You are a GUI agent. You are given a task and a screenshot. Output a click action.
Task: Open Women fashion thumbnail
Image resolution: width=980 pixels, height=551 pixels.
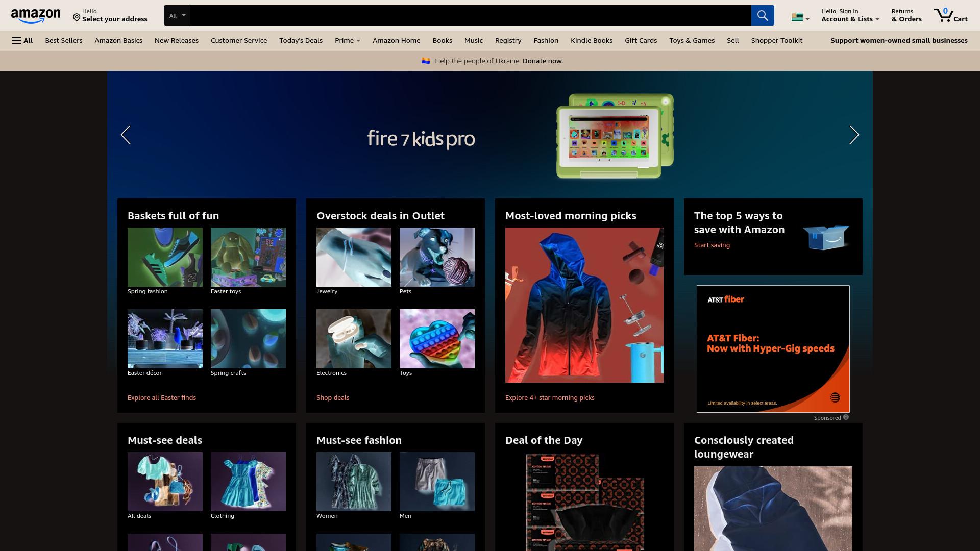(354, 482)
